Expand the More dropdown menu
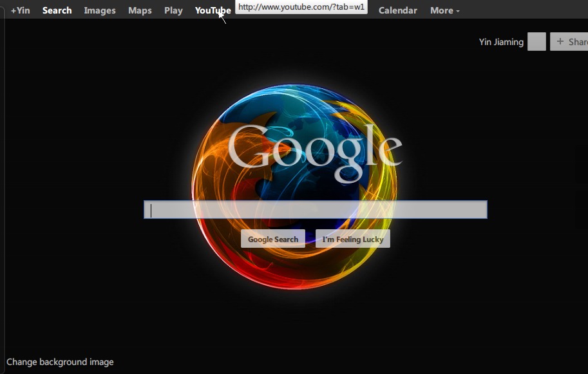This screenshot has width=588, height=374. pos(445,10)
